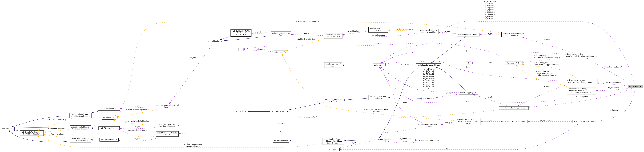The height and width of the screenshot is (152, 644).
Task: Open ns3::Callback< void, Ts... > node
Action: (x=281, y=34)
